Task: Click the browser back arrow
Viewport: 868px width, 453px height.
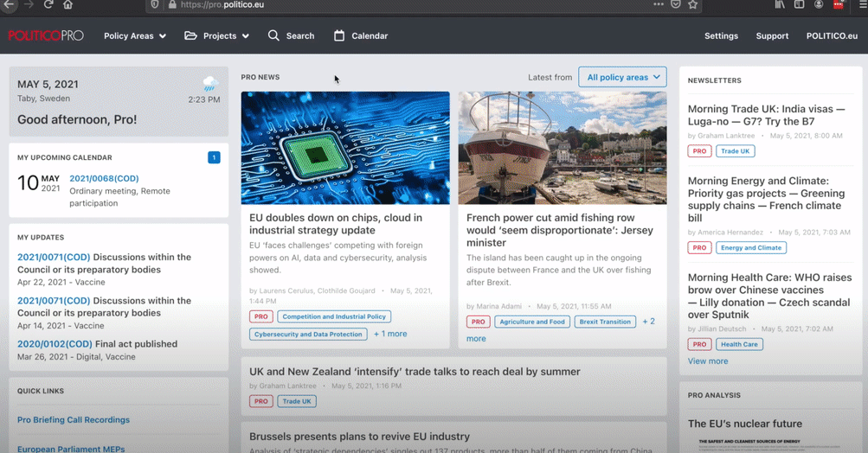Action: pyautogui.click(x=9, y=4)
